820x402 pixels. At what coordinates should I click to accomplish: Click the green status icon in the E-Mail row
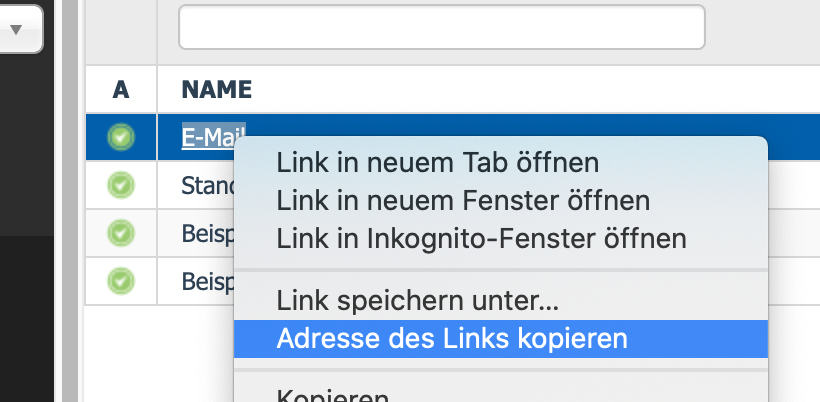(x=121, y=137)
